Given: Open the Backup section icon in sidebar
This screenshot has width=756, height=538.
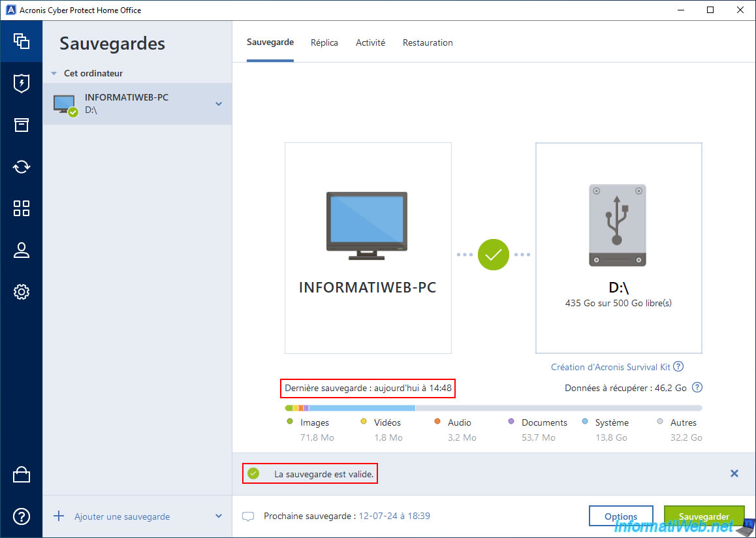Looking at the screenshot, I should [21, 41].
